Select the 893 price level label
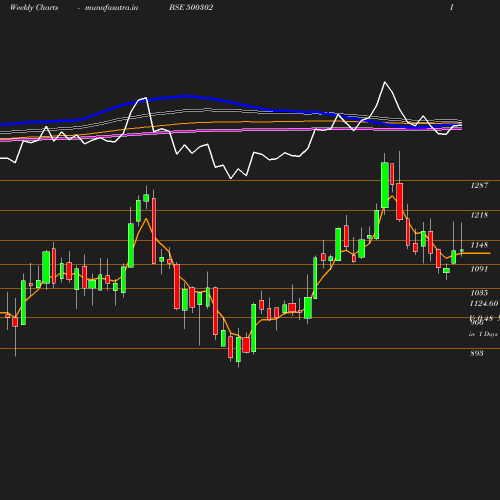Image resolution: width=500 pixels, height=500 pixels. coord(477,353)
